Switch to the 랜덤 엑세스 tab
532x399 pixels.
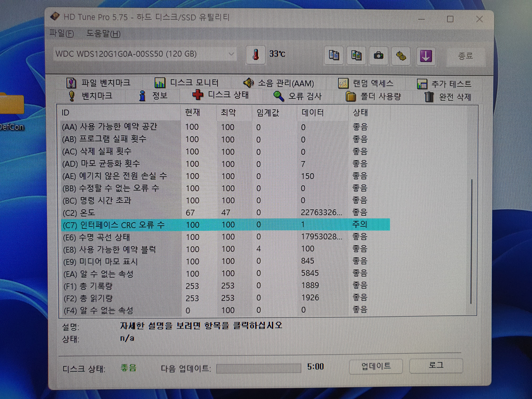pyautogui.click(x=366, y=84)
